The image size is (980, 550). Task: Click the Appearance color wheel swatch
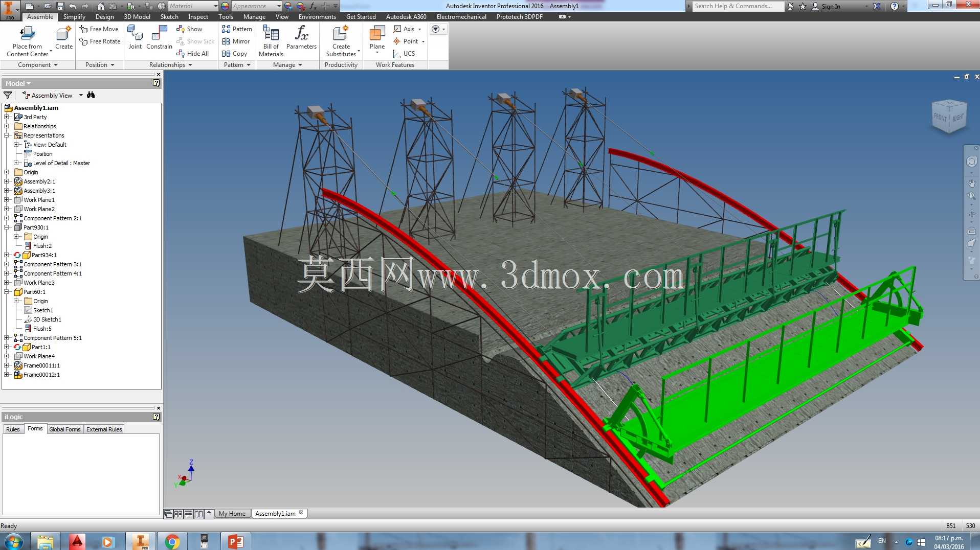(x=225, y=6)
